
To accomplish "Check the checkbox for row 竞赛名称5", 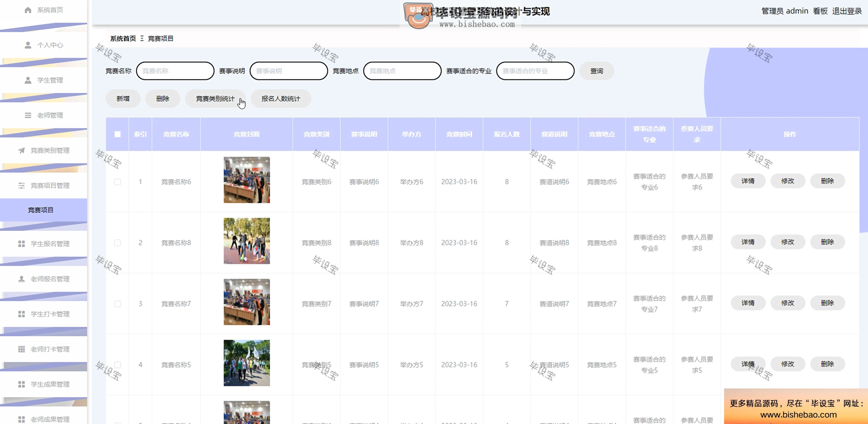I will pyautogui.click(x=118, y=365).
